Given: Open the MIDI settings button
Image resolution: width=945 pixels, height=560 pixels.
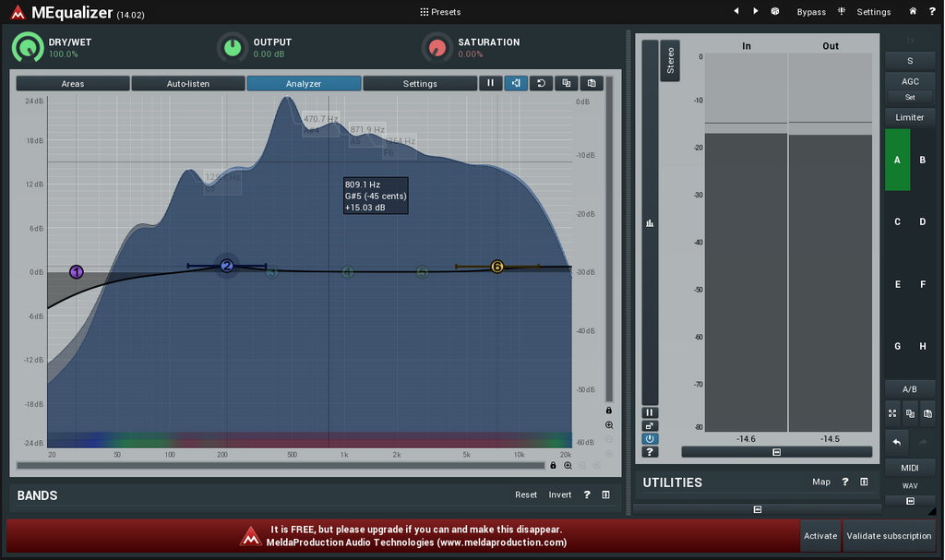Looking at the screenshot, I should pyautogui.click(x=910, y=468).
